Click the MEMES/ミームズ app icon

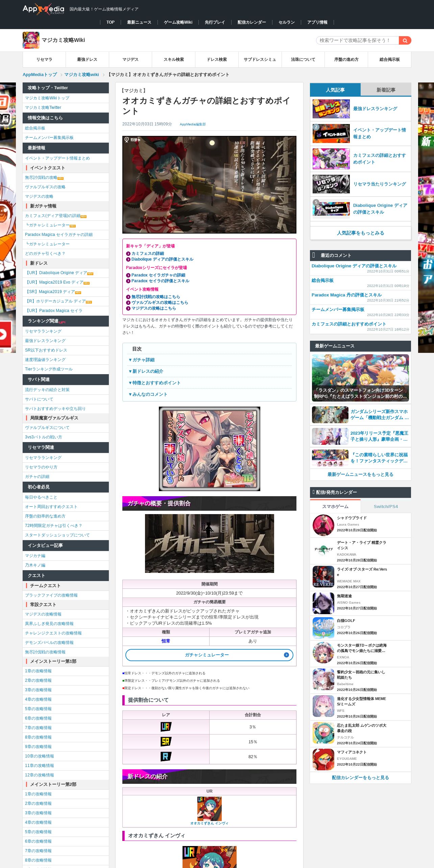click(x=323, y=706)
